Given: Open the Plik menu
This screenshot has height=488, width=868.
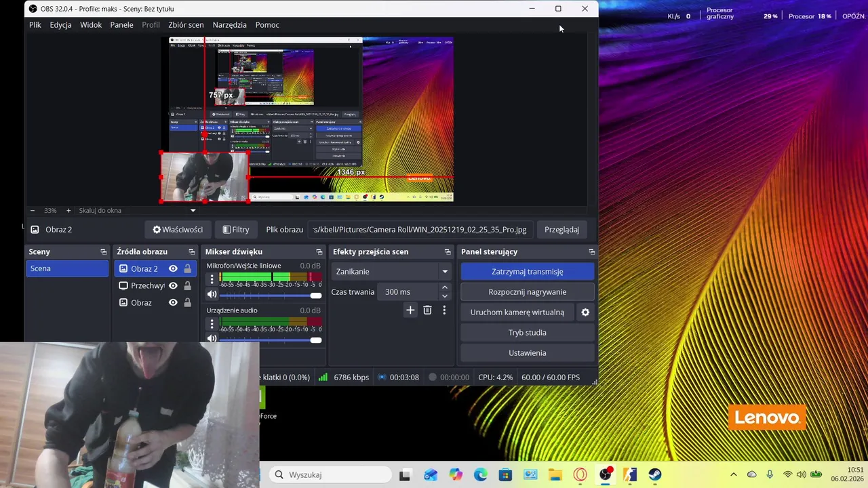Looking at the screenshot, I should click(35, 24).
